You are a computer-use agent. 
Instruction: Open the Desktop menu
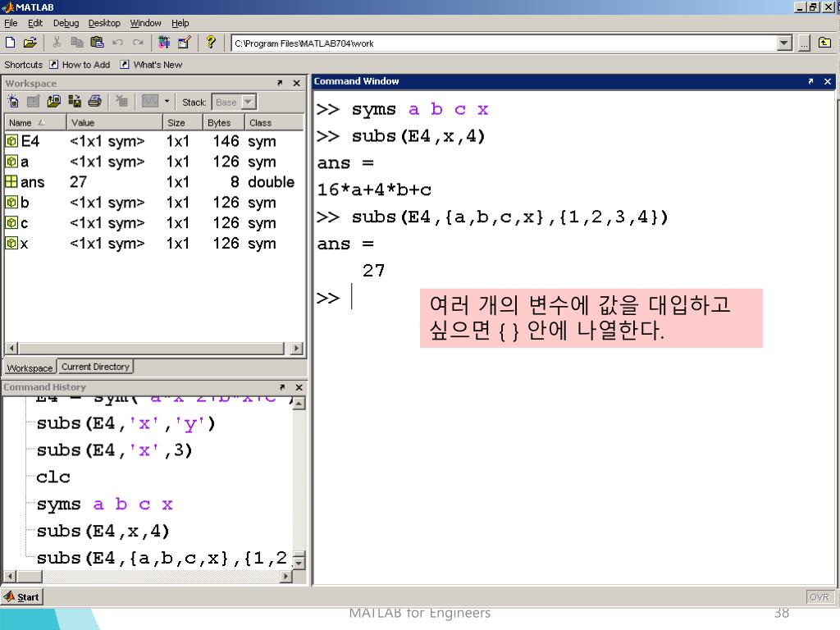click(104, 23)
